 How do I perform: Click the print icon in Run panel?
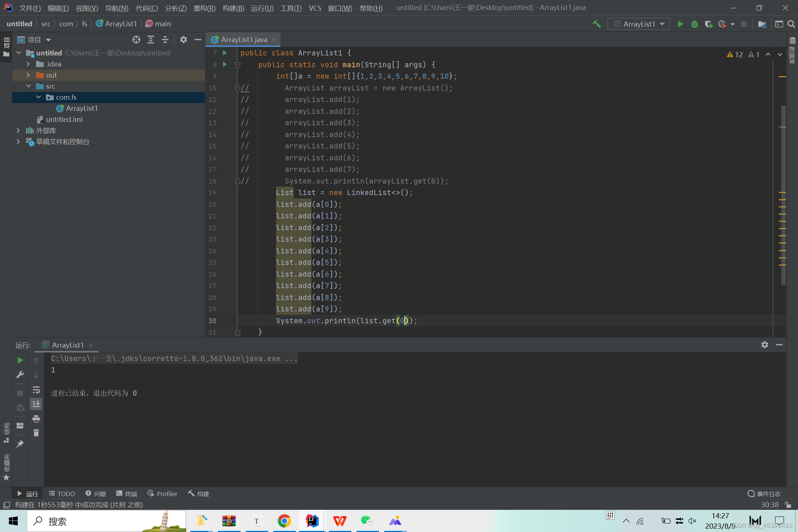click(x=36, y=419)
